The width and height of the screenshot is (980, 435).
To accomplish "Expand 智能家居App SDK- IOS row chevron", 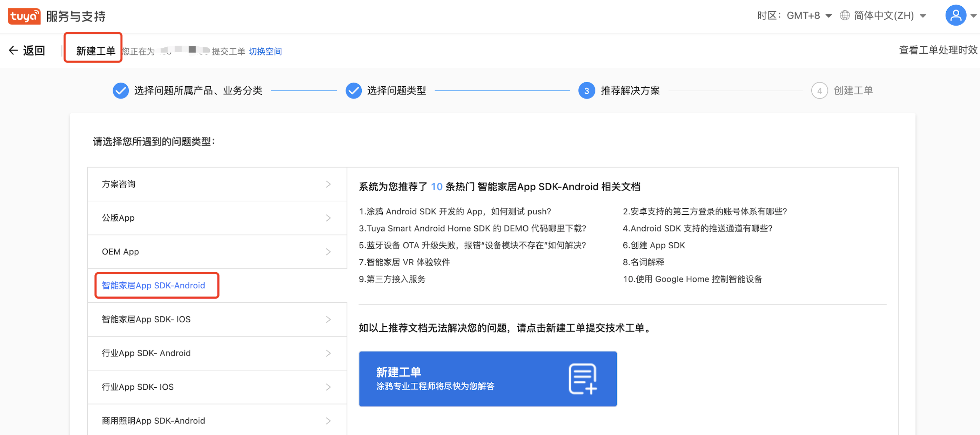I will click(x=328, y=319).
